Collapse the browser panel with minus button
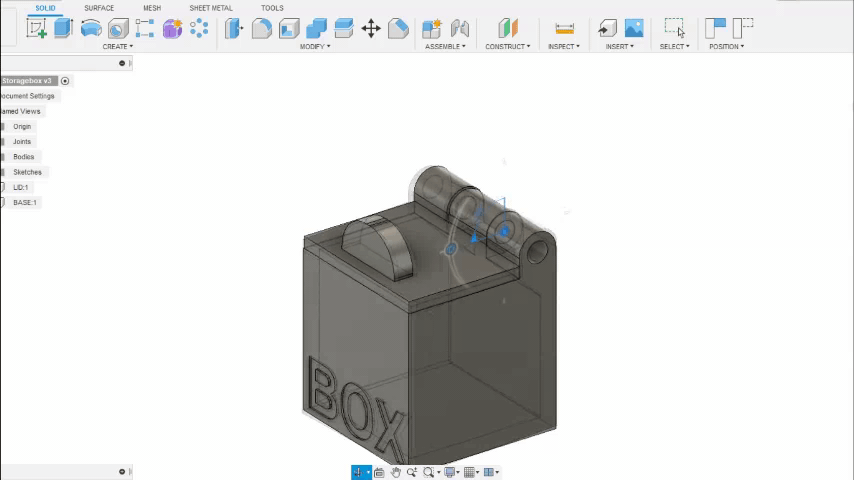The image size is (854, 480). [122, 63]
